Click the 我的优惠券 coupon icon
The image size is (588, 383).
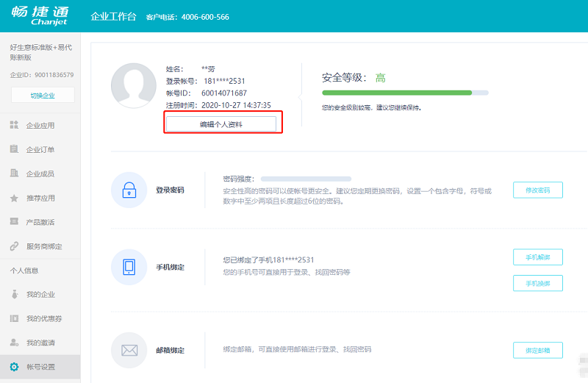[x=14, y=318]
